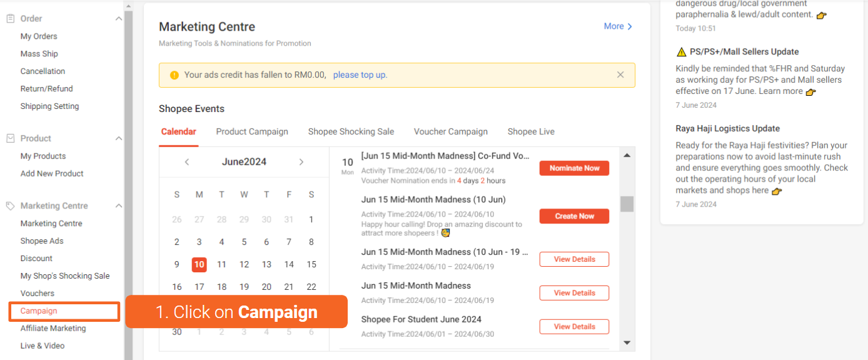Select June 30 in the calendar
This screenshot has width=868, height=360.
177,332
